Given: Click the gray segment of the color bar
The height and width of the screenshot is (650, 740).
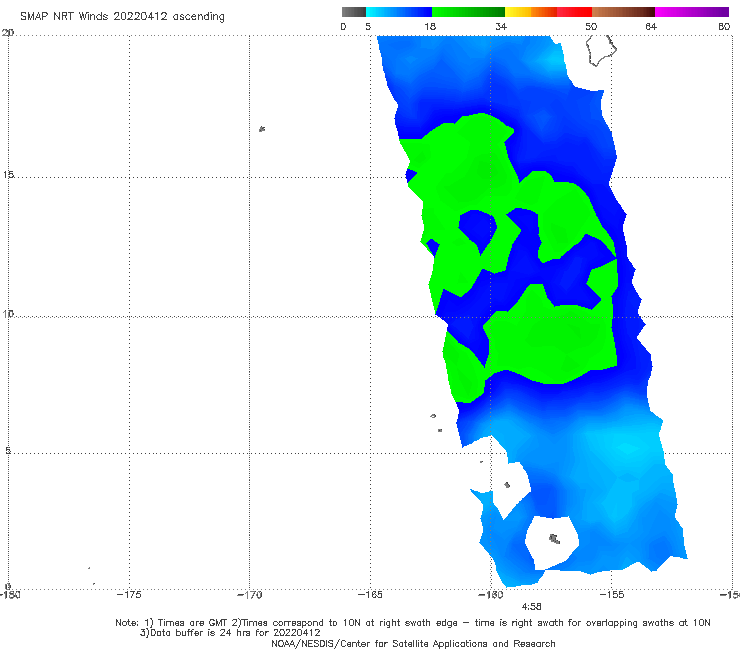Looking at the screenshot, I should [354, 12].
